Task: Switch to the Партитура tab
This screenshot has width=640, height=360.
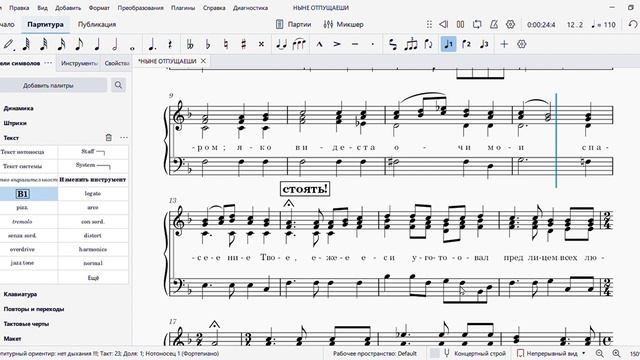Action: [x=45, y=24]
